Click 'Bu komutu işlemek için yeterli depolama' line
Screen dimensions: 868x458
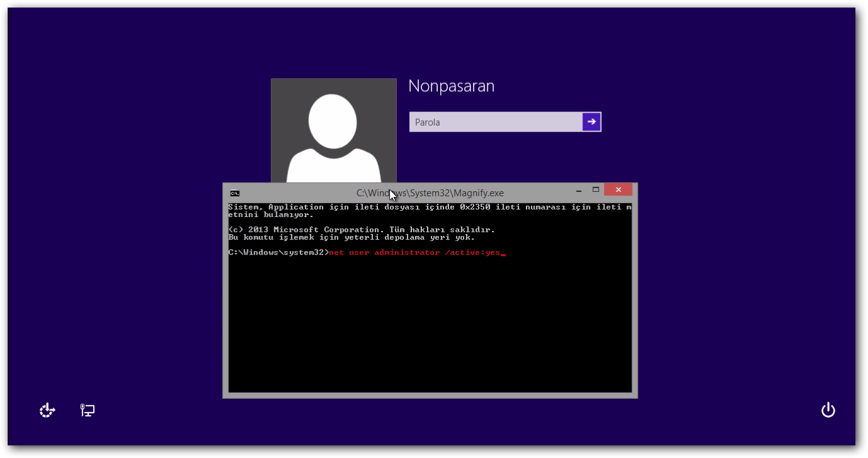click(351, 237)
